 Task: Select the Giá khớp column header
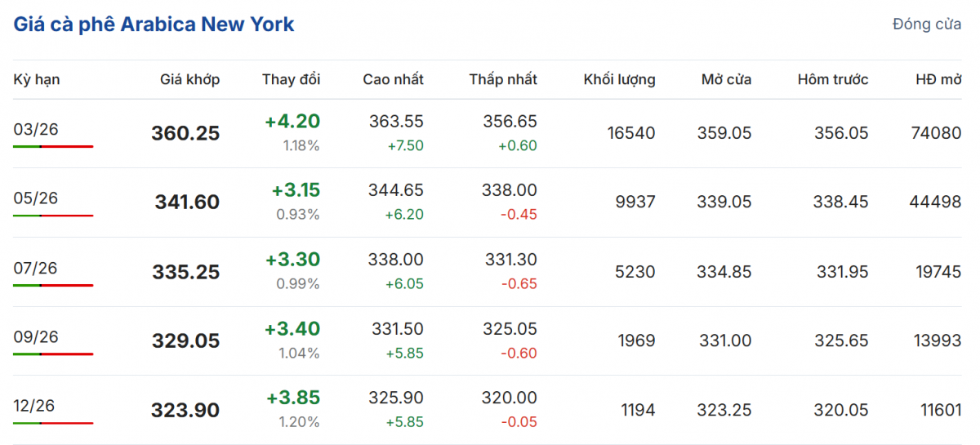point(189,79)
